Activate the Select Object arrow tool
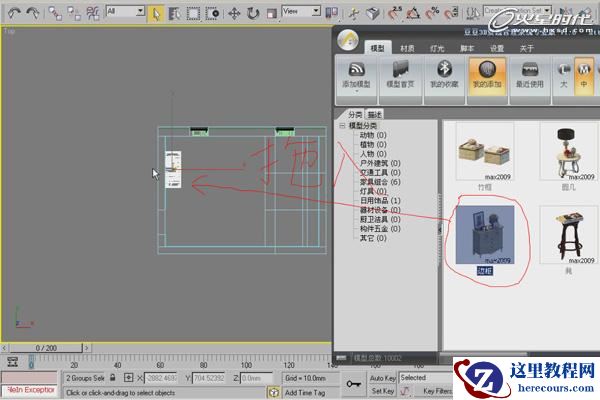This screenshot has width=600, height=400. pyautogui.click(x=156, y=14)
